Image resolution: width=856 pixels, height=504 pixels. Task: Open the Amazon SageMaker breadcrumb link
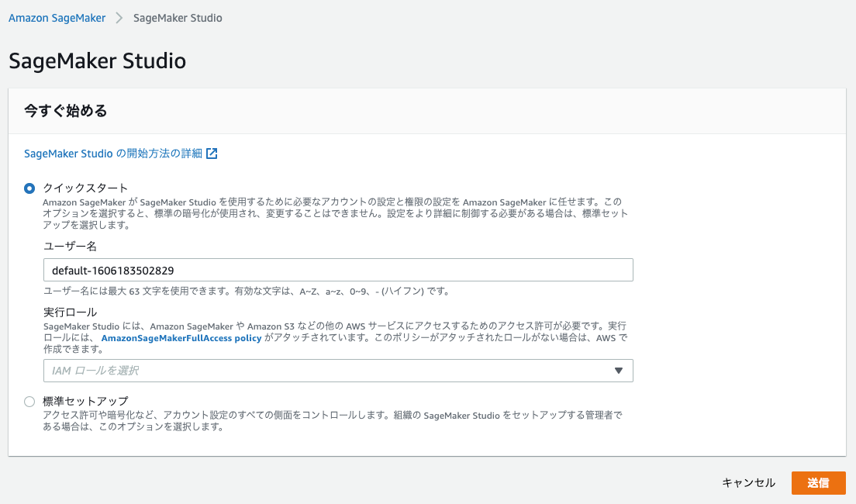tap(57, 18)
